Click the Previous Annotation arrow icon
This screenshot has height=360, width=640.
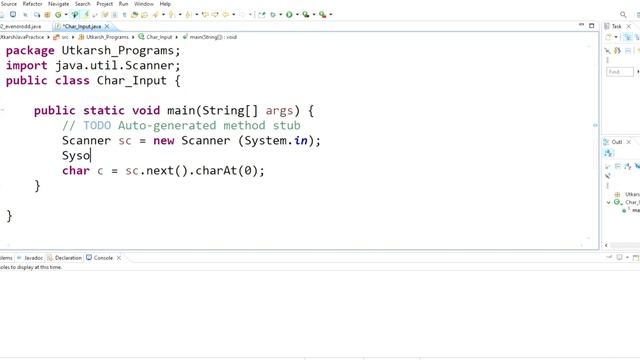pyautogui.click(x=188, y=15)
